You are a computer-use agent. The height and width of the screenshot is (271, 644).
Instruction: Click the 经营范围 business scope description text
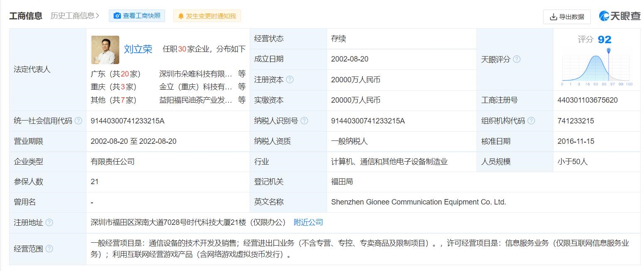click(360, 249)
